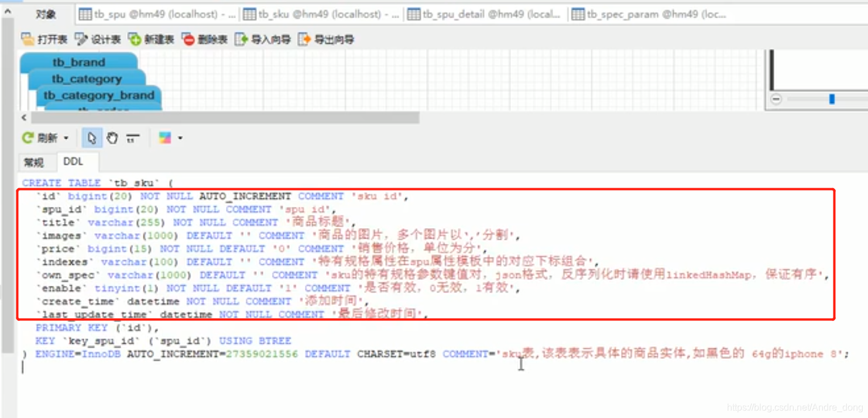Screen dimensions: 868x418
Task: Click the horizontal scrollbar thumb of diagram
Action: (x=225, y=118)
